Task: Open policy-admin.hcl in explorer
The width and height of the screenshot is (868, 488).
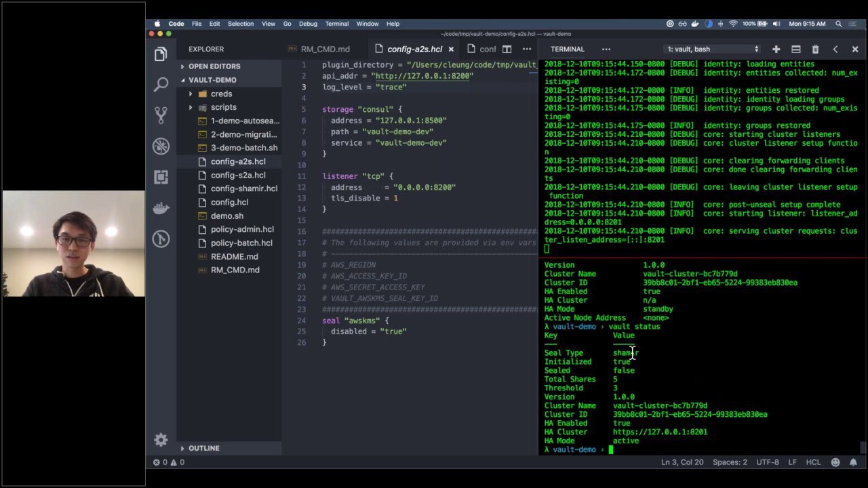Action: [242, 229]
